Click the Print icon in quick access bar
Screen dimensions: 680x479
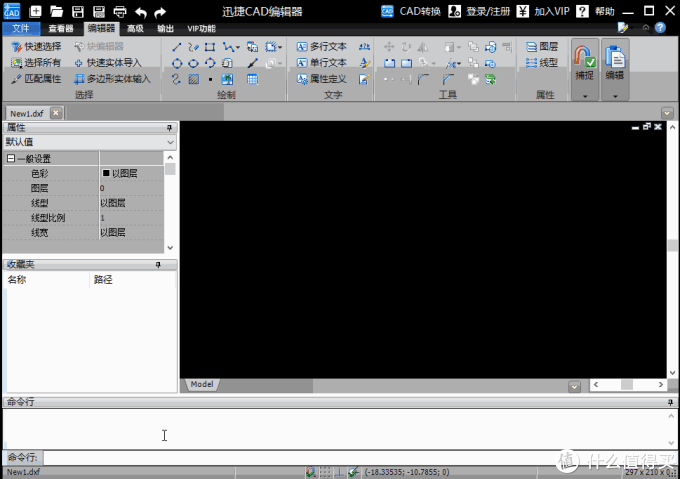click(x=120, y=12)
